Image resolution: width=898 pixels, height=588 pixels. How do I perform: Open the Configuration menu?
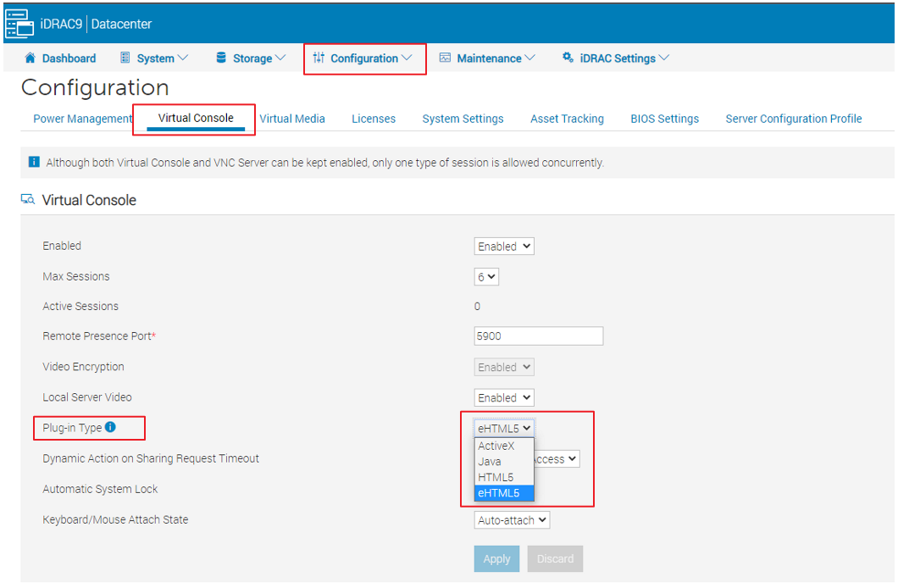[x=363, y=58]
